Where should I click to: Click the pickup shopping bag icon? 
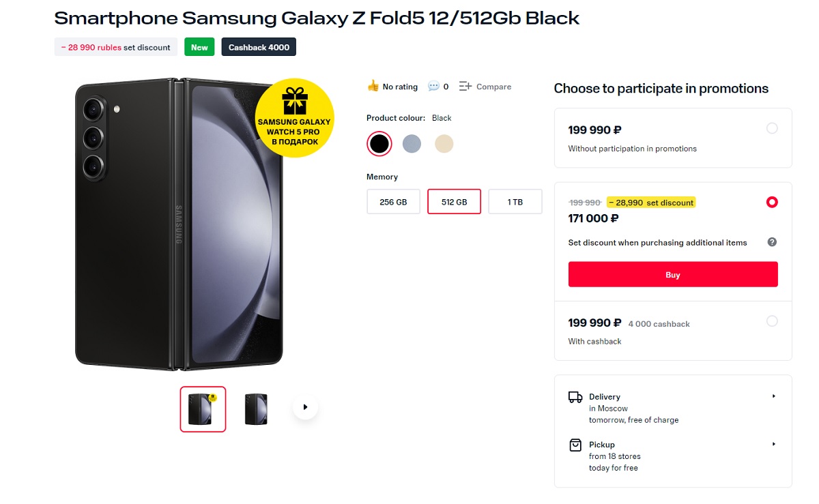pyautogui.click(x=575, y=445)
